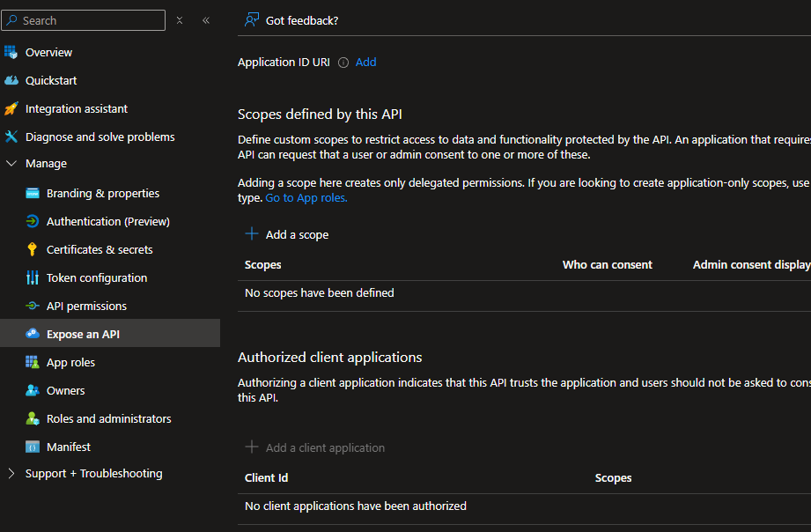Image resolution: width=811 pixels, height=532 pixels.
Task: Click the Diagnose and solve problems wrench icon
Action: tap(11, 137)
